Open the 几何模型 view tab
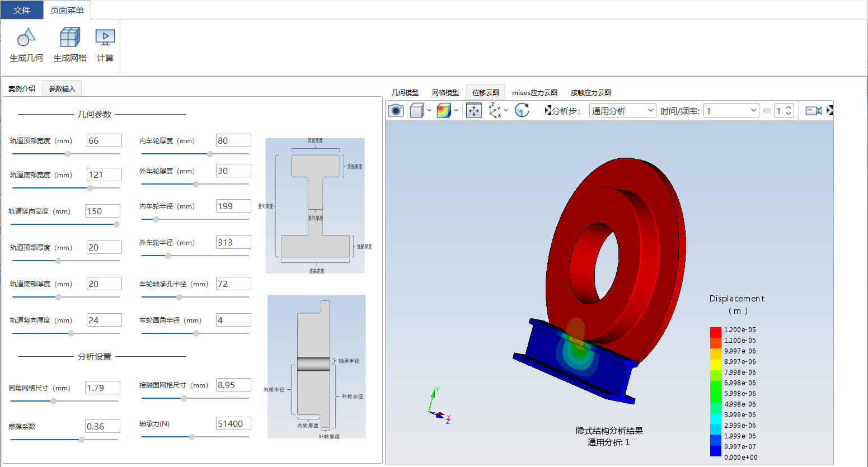The width and height of the screenshot is (868, 467). [405, 92]
